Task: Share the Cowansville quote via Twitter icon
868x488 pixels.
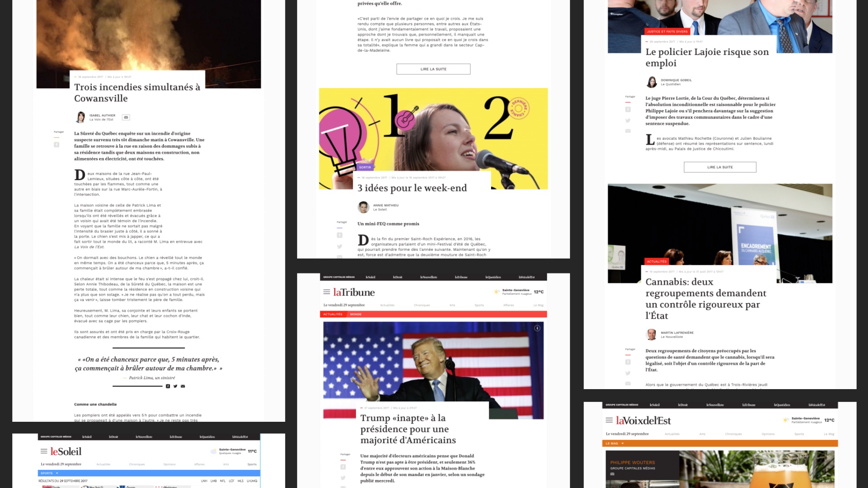Action: [x=176, y=386]
